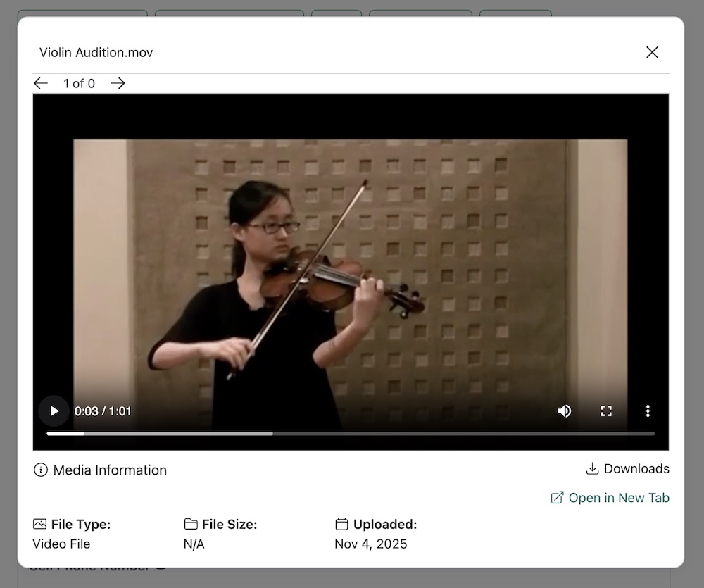
Task: Click the Violin Audition.mov title text
Action: click(96, 53)
